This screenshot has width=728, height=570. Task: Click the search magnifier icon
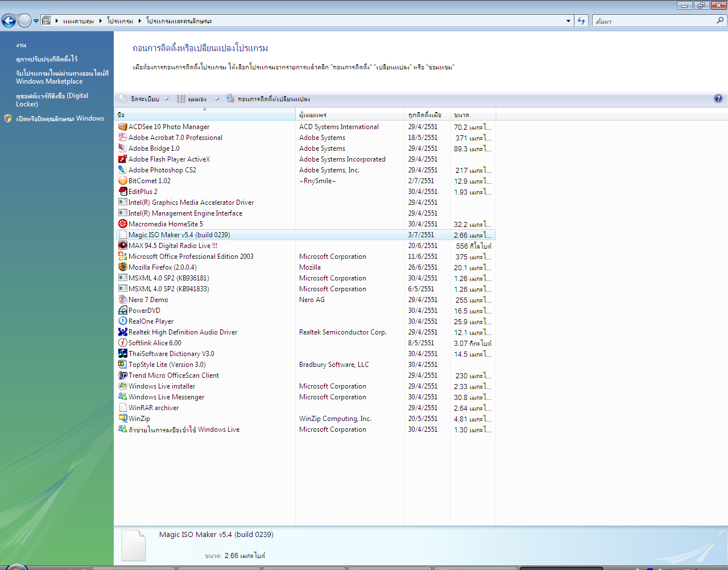(721, 20)
